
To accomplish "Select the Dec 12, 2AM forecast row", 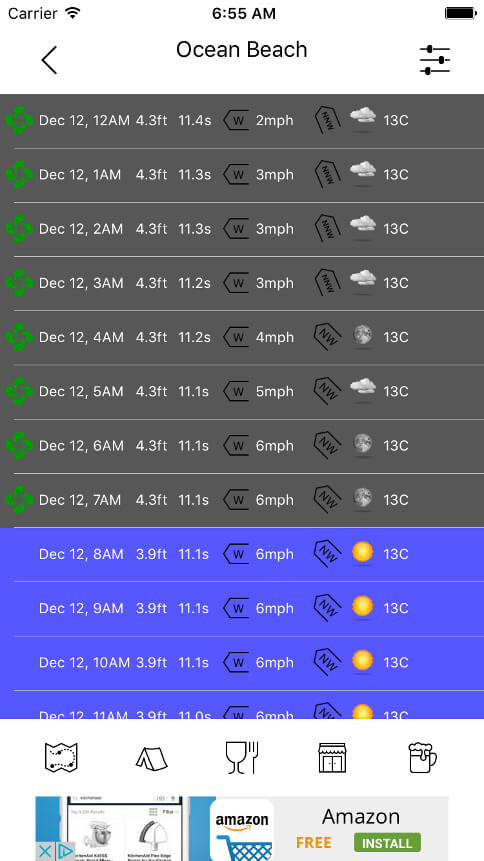I will point(242,229).
